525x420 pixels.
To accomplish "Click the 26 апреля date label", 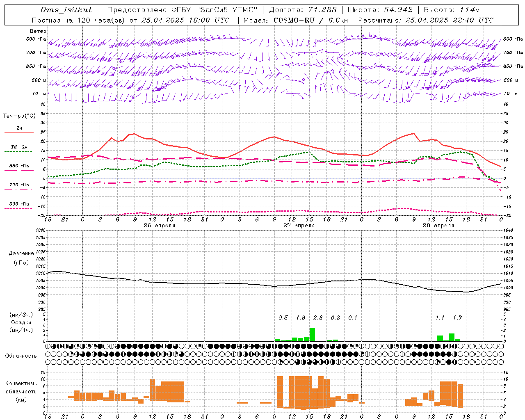I will tap(159, 226).
